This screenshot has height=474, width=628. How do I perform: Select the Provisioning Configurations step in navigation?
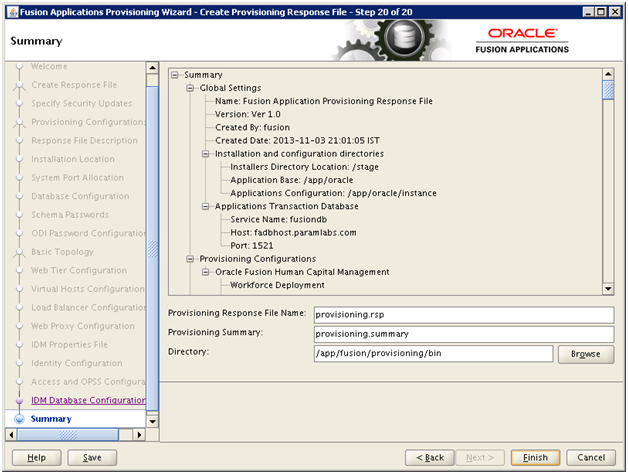[x=89, y=122]
